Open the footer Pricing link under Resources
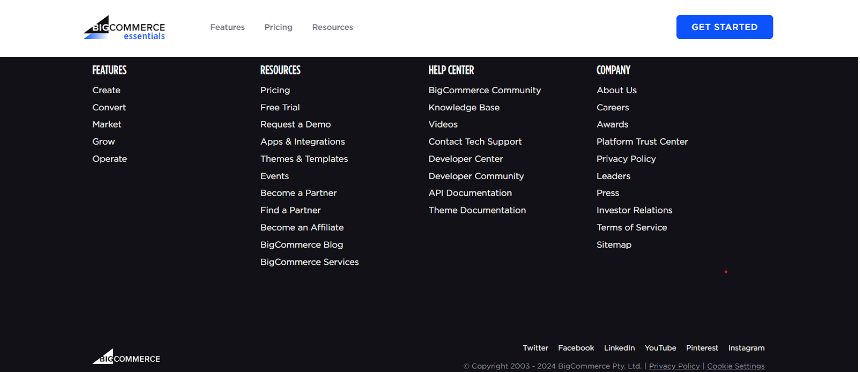Image resolution: width=860 pixels, height=372 pixels. click(x=275, y=90)
